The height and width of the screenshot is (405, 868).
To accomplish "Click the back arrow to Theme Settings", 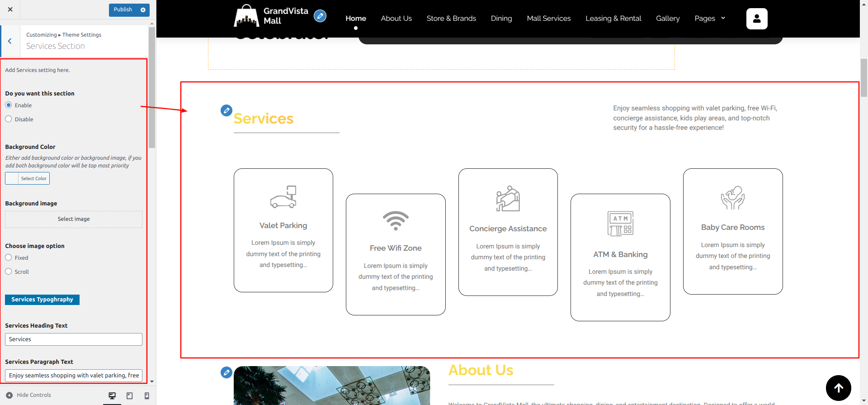I will point(9,41).
